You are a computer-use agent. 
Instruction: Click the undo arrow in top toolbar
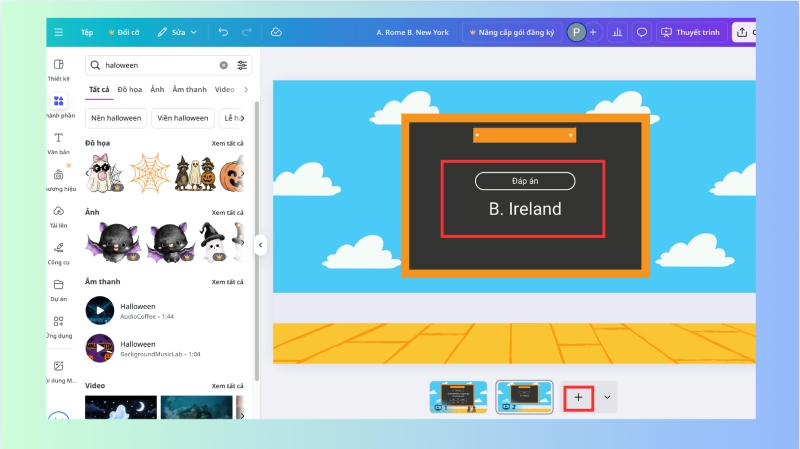[223, 32]
